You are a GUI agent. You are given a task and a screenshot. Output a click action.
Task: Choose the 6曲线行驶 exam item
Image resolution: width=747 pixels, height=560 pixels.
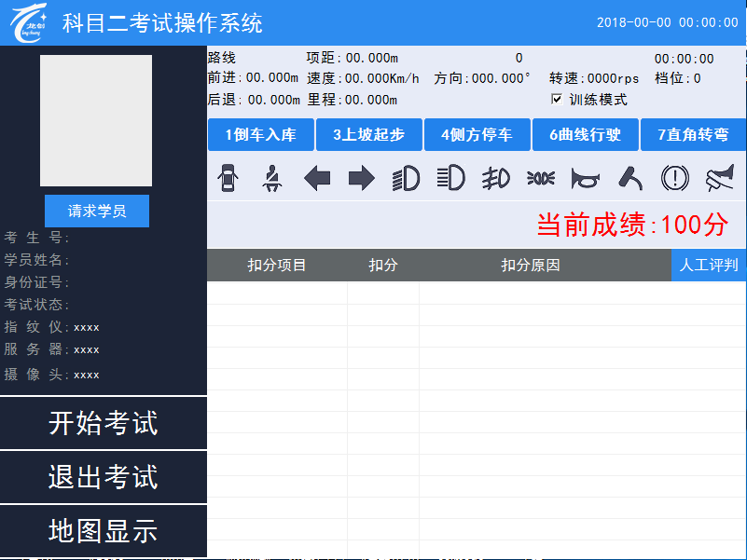[x=585, y=135]
